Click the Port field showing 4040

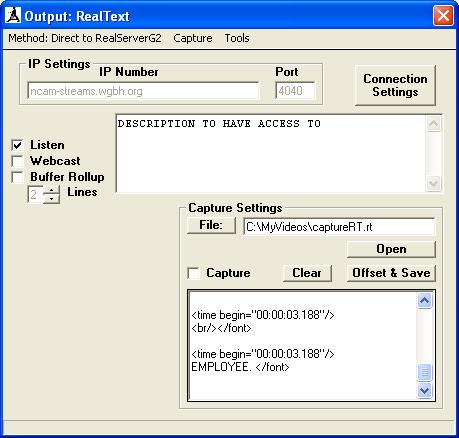(295, 90)
